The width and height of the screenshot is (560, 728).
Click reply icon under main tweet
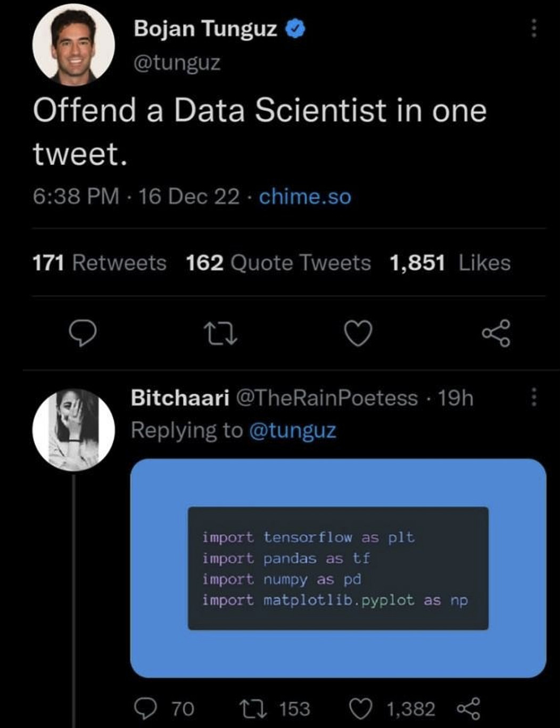tap(83, 333)
